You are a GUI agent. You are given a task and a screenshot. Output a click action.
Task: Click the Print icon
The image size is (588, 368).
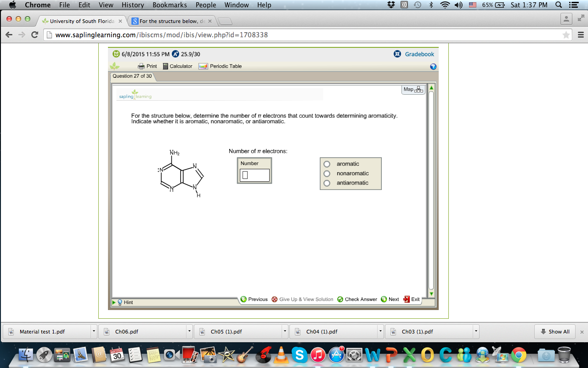(x=142, y=66)
